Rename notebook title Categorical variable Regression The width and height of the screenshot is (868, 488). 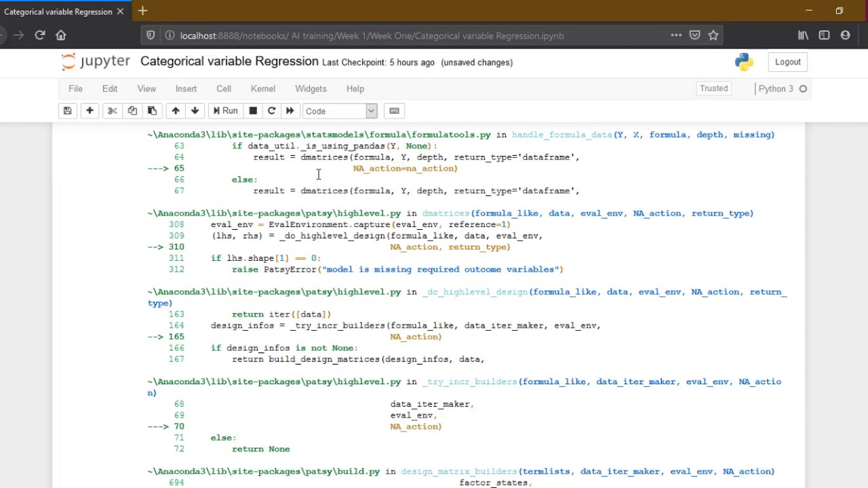pos(229,62)
